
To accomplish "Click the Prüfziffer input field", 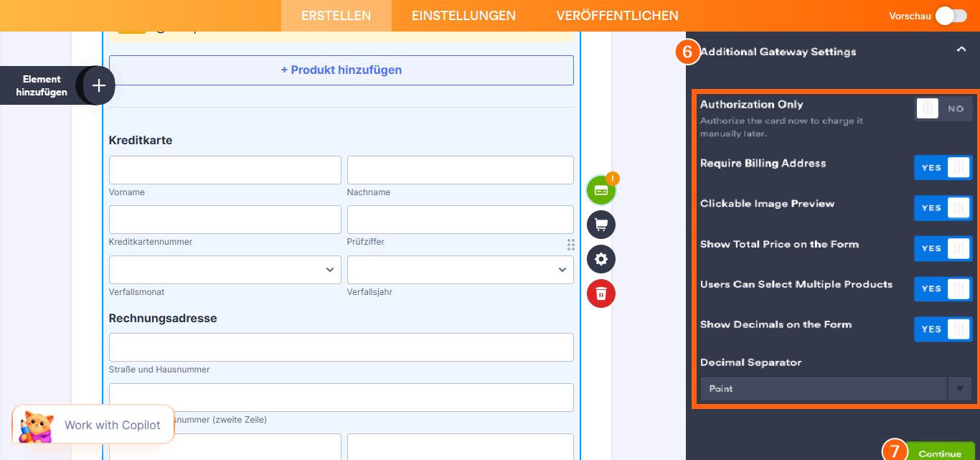I will tap(461, 220).
